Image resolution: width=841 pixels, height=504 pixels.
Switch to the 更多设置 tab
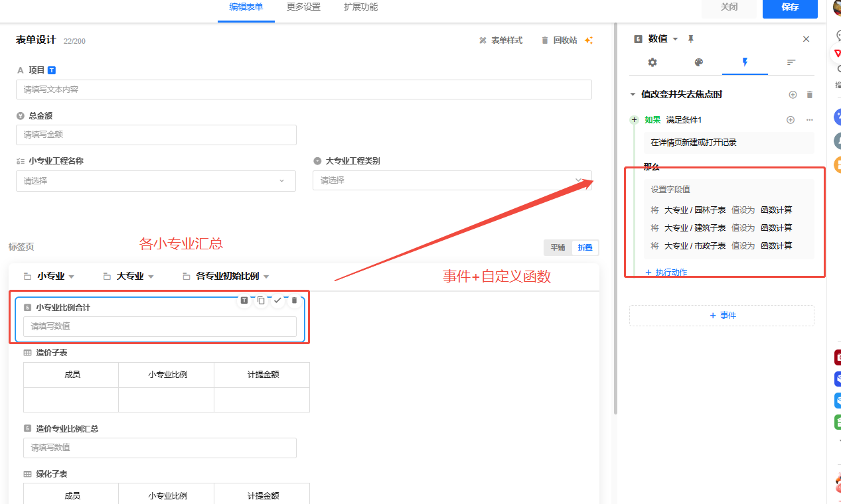[303, 7]
